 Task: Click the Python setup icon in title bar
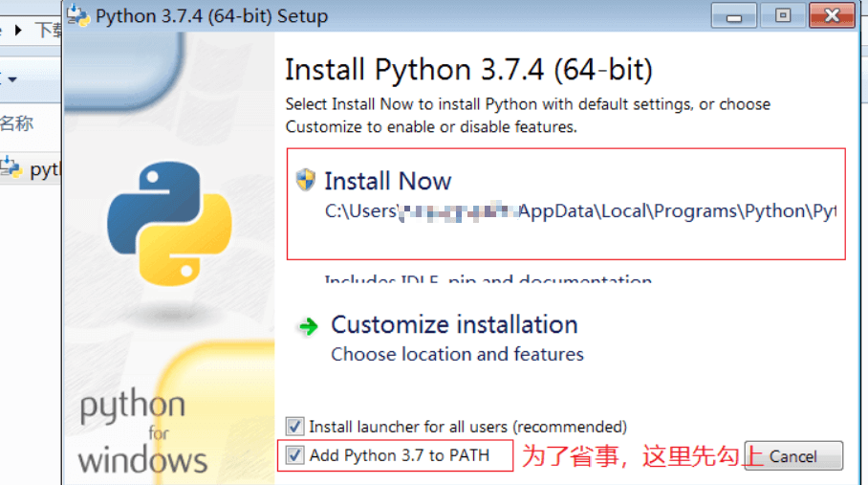pyautogui.click(x=78, y=15)
